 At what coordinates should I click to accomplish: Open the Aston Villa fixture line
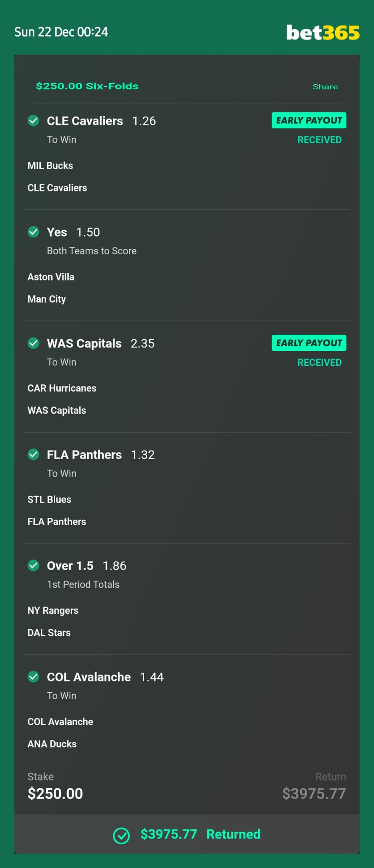[x=51, y=277]
